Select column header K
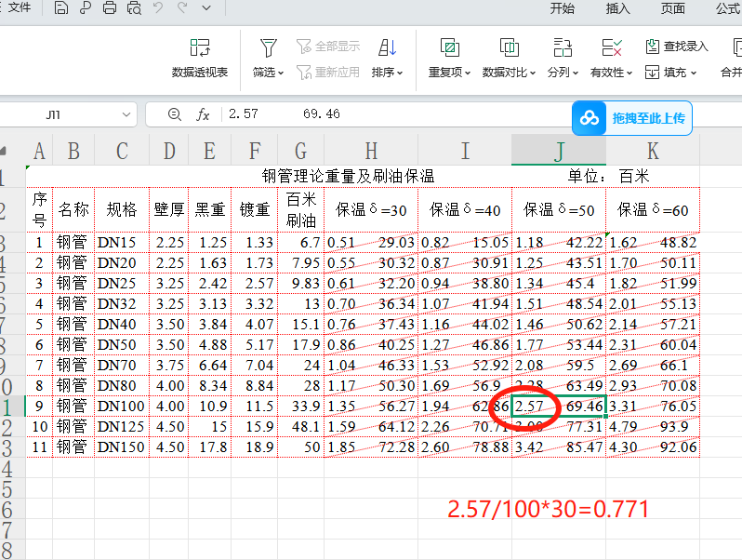The image size is (742, 560). pyautogui.click(x=653, y=152)
